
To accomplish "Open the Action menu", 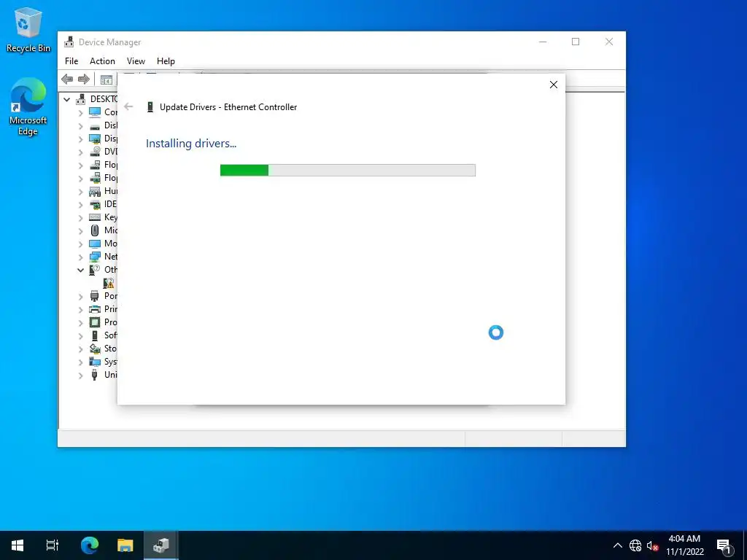I will coord(102,61).
